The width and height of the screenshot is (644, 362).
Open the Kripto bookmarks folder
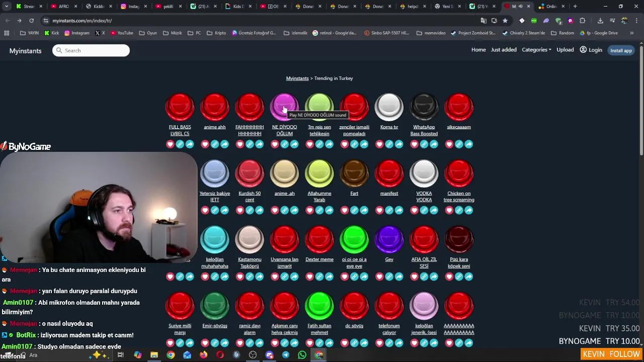coord(216,33)
